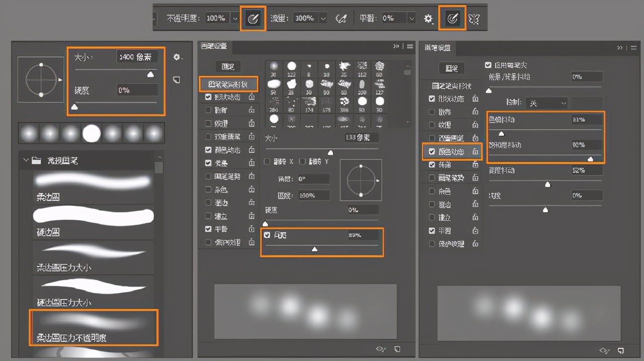Create new preset from brush picker page icon
644x361 pixels.
[x=177, y=80]
